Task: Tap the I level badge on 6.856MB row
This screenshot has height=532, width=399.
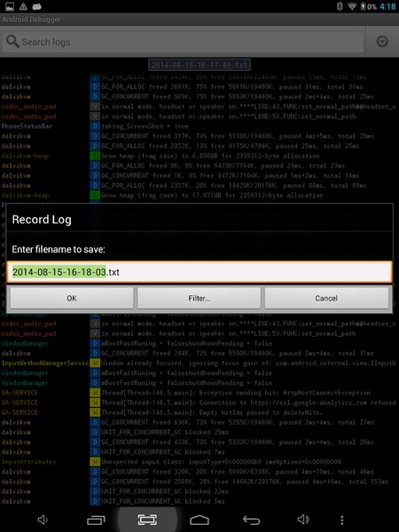Action: [x=95, y=156]
